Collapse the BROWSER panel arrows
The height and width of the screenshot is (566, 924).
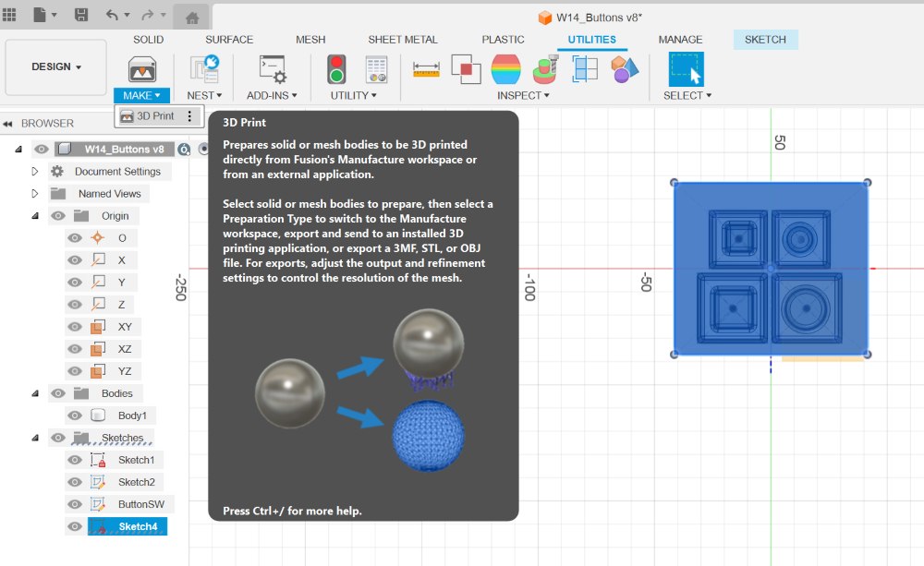click(x=7, y=124)
